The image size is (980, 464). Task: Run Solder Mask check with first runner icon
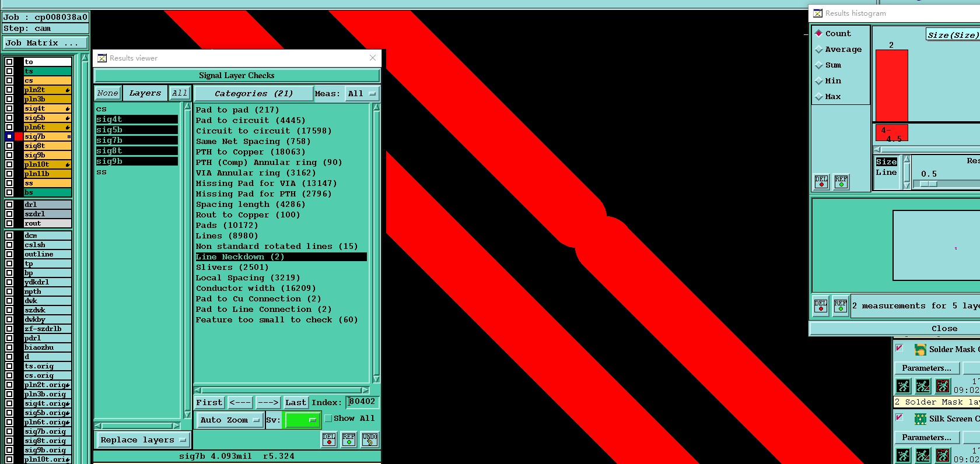point(903,386)
